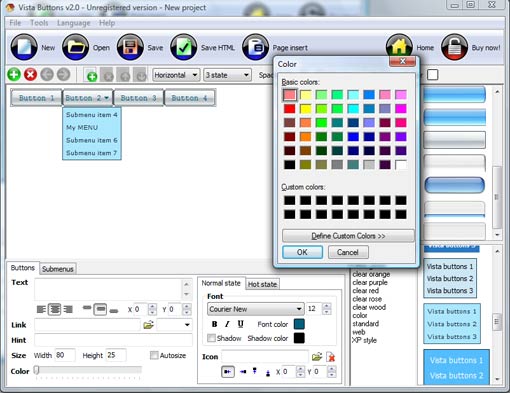Click Cancel in Color dialog

(x=348, y=252)
